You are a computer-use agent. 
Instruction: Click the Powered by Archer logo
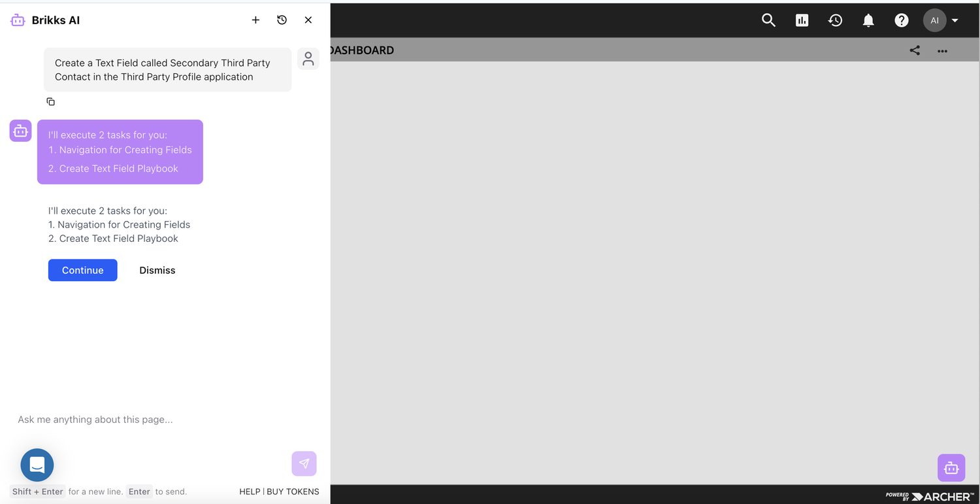[930, 496]
